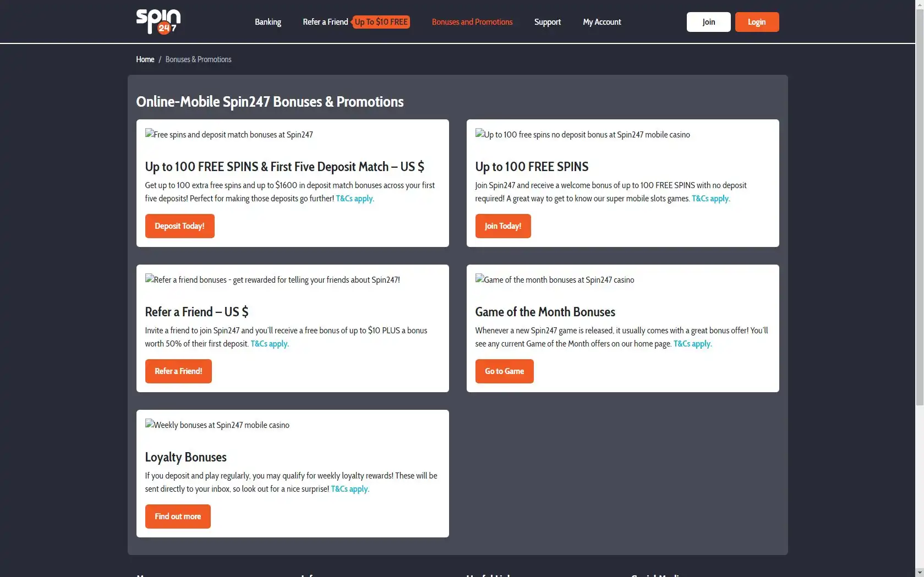Open Refer a Friend in navigation
The width and height of the screenshot is (924, 577).
[x=325, y=22]
